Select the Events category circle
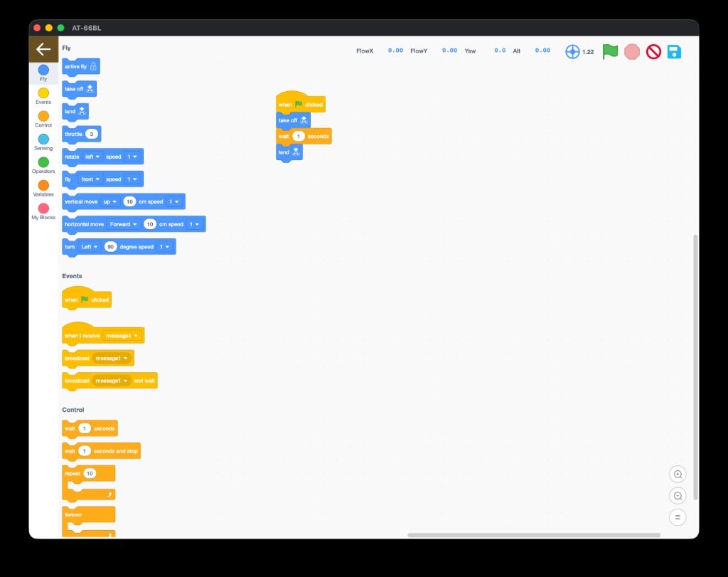Viewport: 728px width, 577px height. pos(43,93)
